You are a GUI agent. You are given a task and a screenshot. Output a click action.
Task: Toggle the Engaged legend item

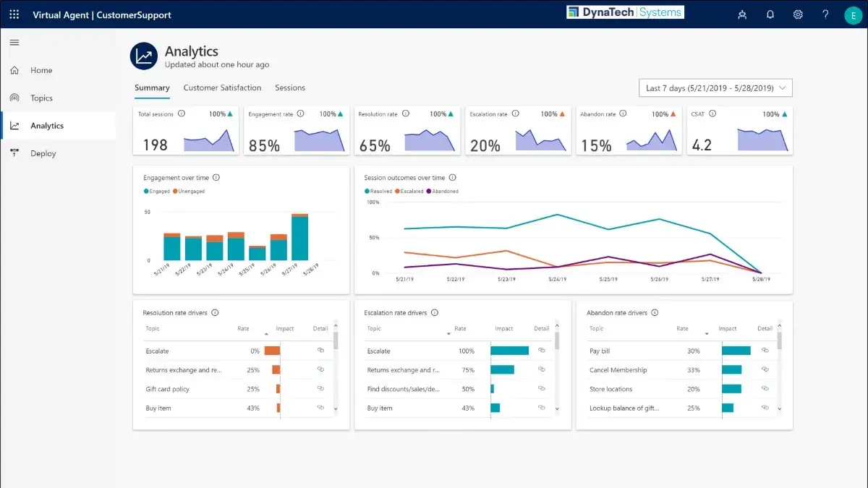click(x=157, y=192)
